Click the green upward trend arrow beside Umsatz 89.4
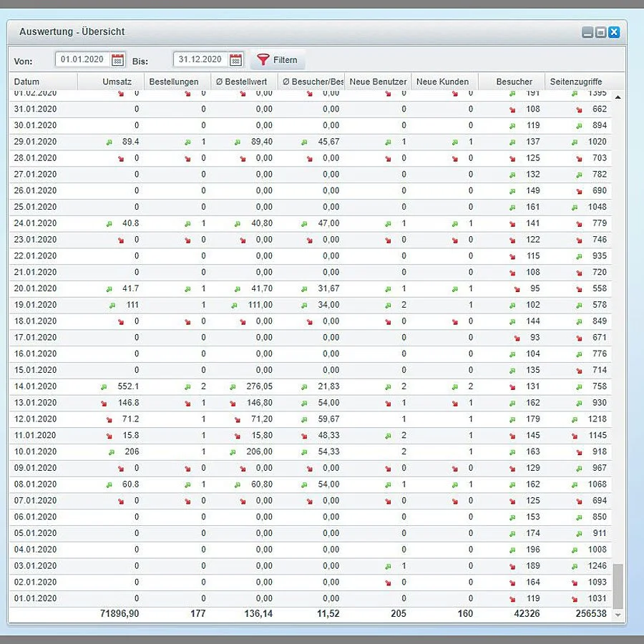644x644 pixels. pyautogui.click(x=109, y=142)
